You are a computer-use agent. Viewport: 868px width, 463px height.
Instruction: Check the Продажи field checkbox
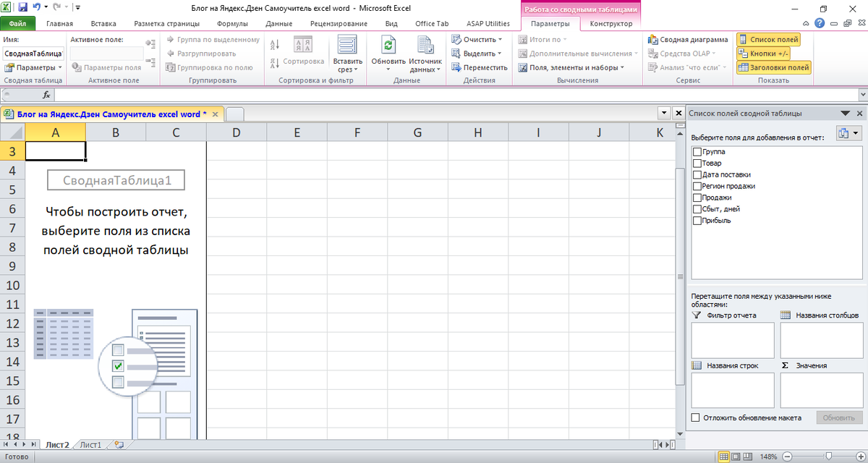coord(697,197)
